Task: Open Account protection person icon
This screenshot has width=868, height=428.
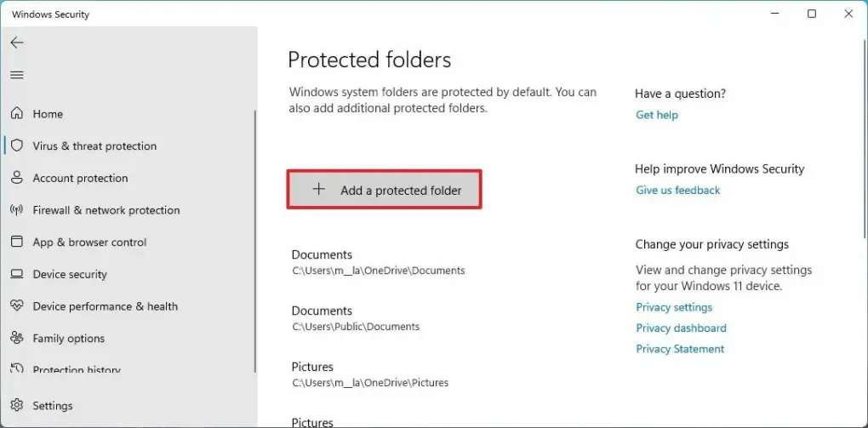Action: click(17, 178)
